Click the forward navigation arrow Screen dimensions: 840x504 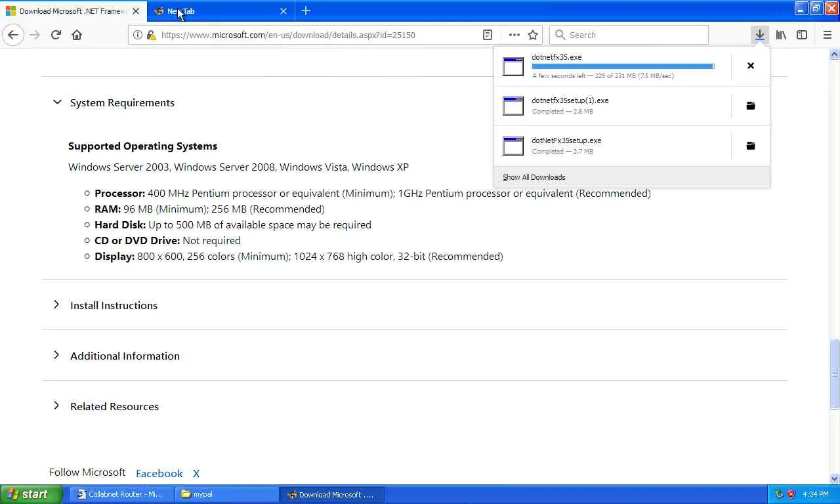35,35
